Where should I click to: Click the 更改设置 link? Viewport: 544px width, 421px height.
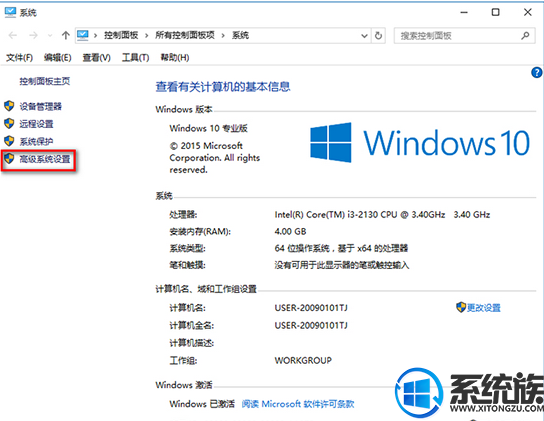click(x=484, y=308)
